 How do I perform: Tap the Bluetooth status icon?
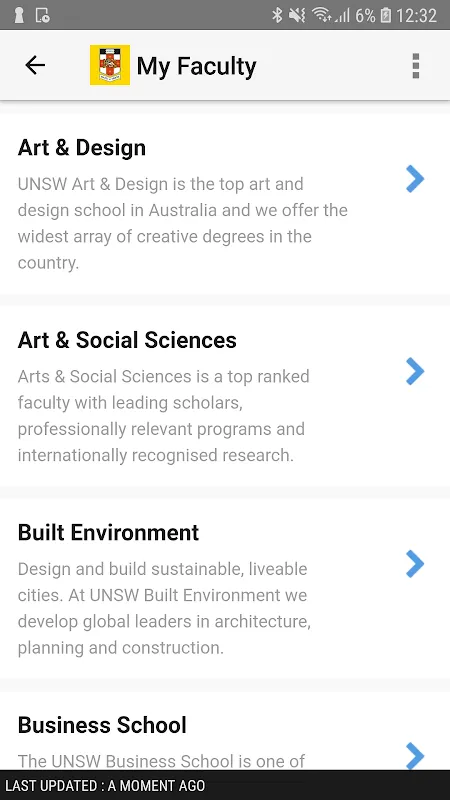[x=277, y=15]
